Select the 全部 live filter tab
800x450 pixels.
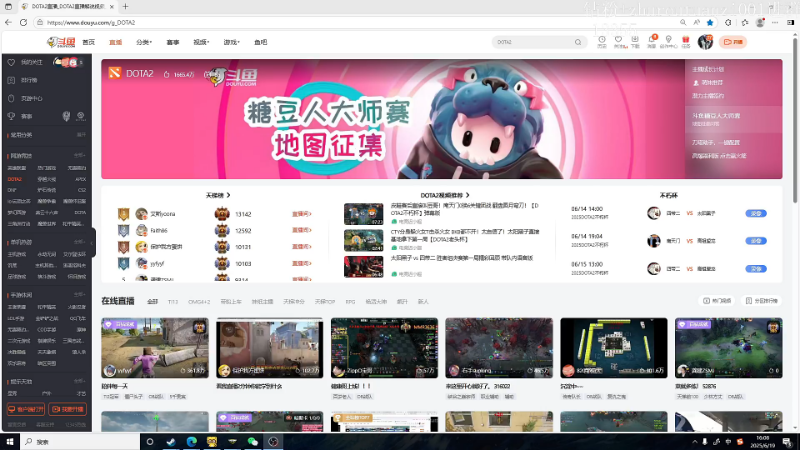153,302
